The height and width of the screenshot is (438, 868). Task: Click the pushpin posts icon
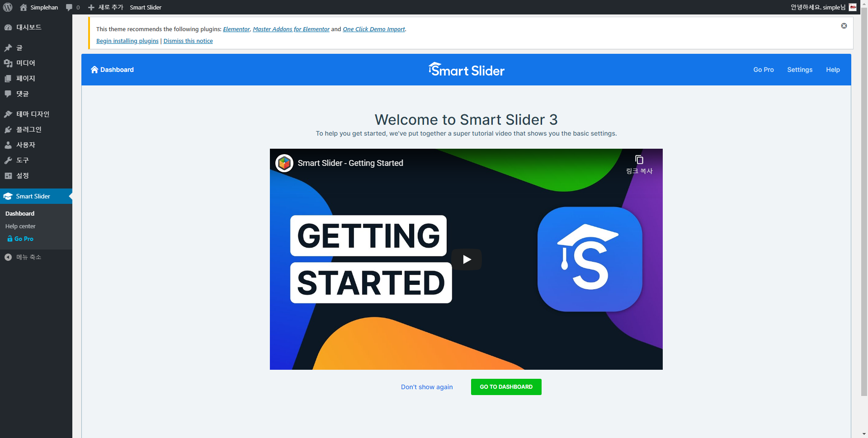pyautogui.click(x=8, y=47)
